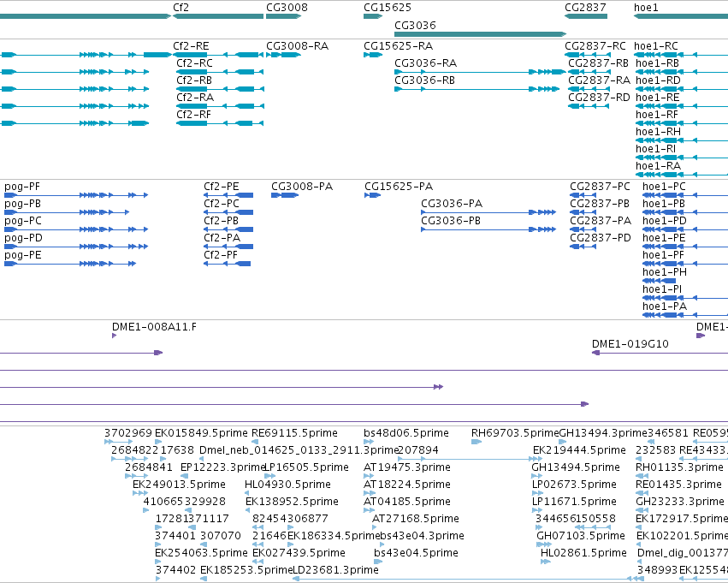Click the CG3036-RA transcript label
The width and height of the screenshot is (728, 583).
425,63
